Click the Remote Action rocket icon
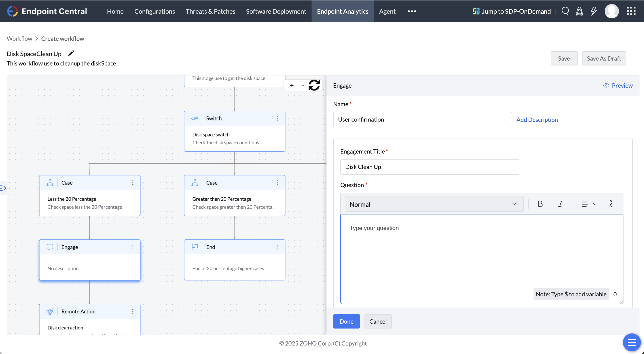Screen dimensions: 644x354 point(50,312)
